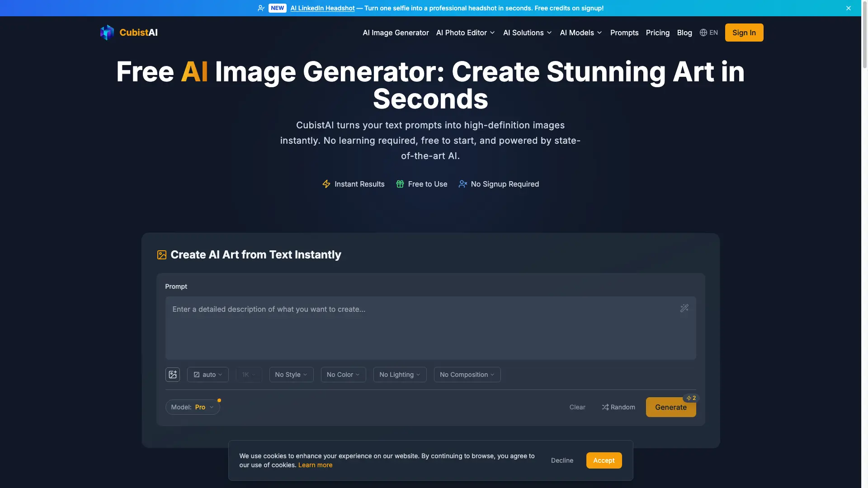Open the No Style dropdown
The image size is (868, 488).
tap(292, 375)
